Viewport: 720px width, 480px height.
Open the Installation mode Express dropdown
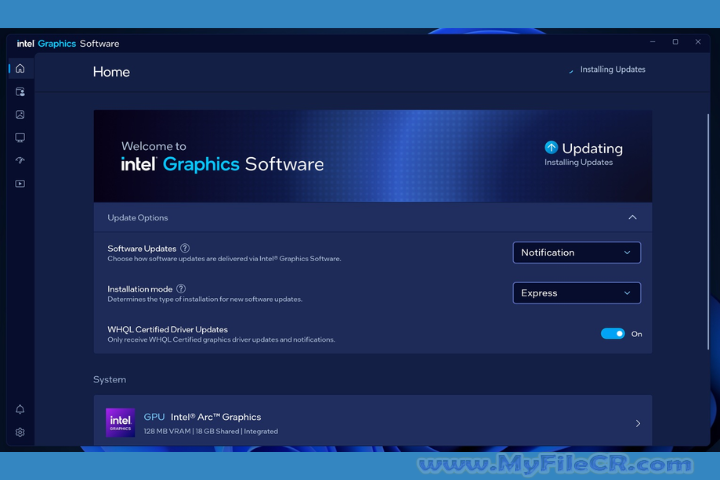[576, 293]
